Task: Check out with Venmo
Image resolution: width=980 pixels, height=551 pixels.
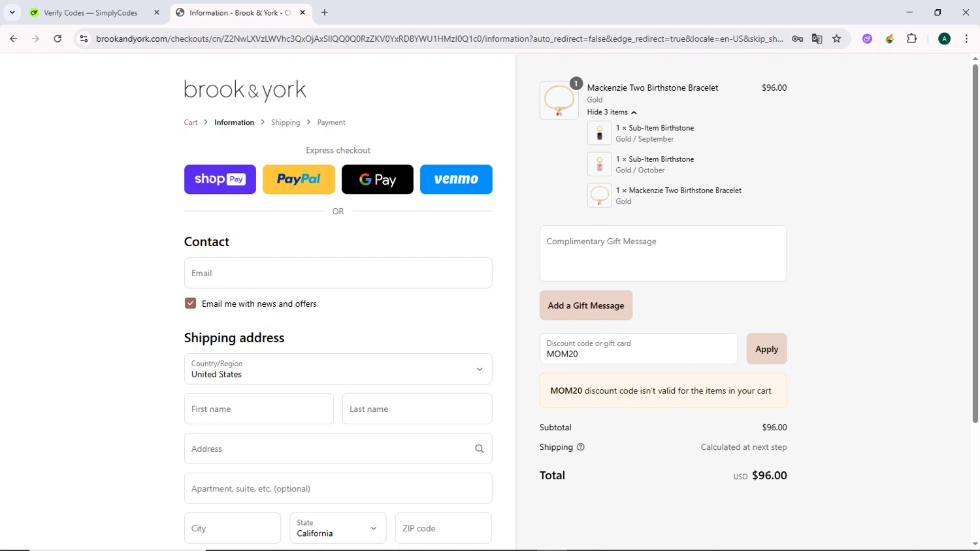Action: [x=456, y=180]
